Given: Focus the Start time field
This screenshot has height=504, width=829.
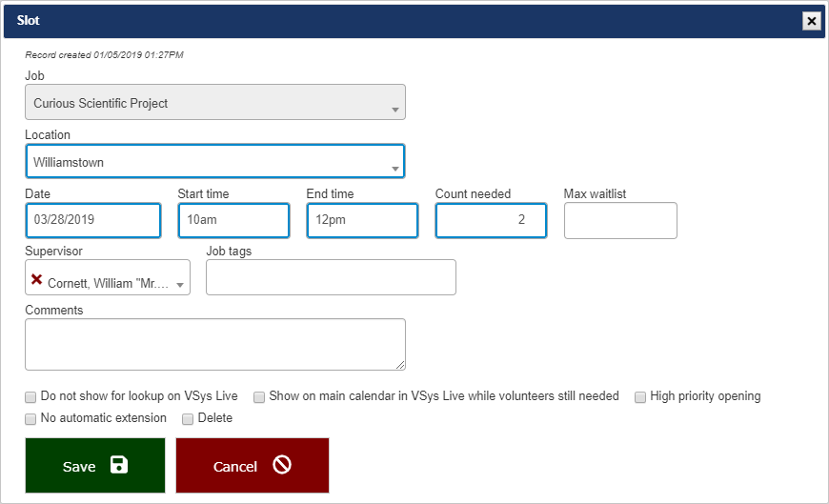Looking at the screenshot, I should pos(233,220).
